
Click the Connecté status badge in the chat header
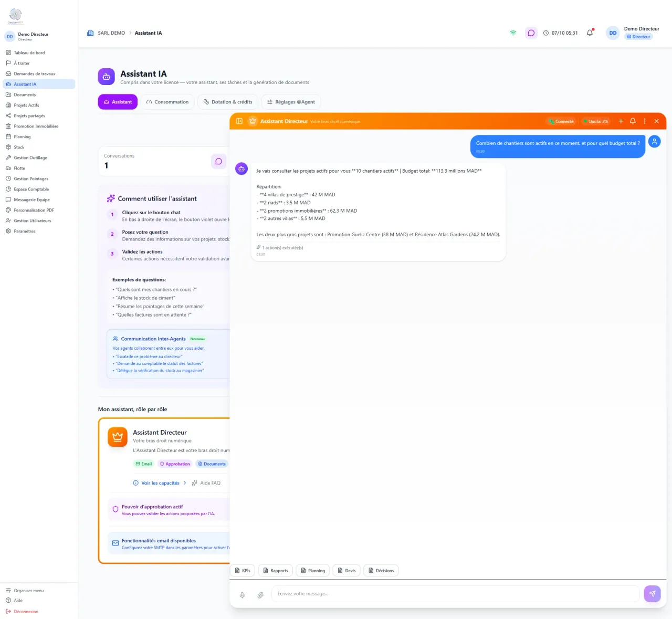(x=561, y=121)
